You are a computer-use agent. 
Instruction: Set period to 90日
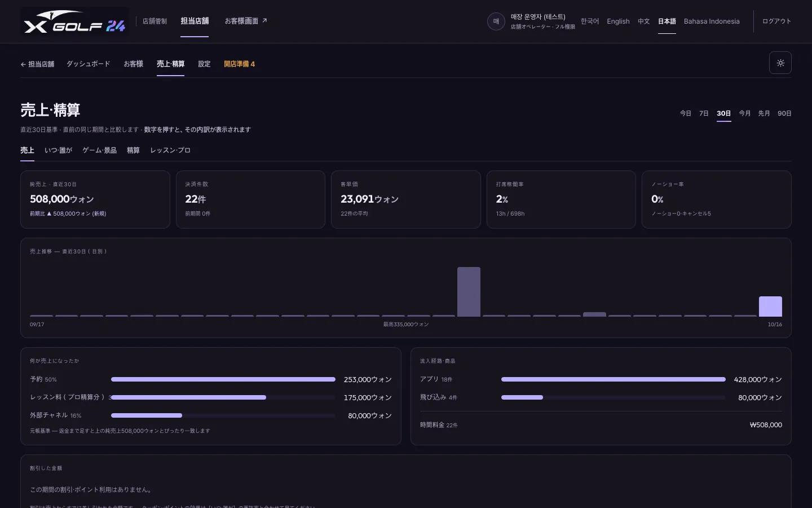[x=784, y=113]
